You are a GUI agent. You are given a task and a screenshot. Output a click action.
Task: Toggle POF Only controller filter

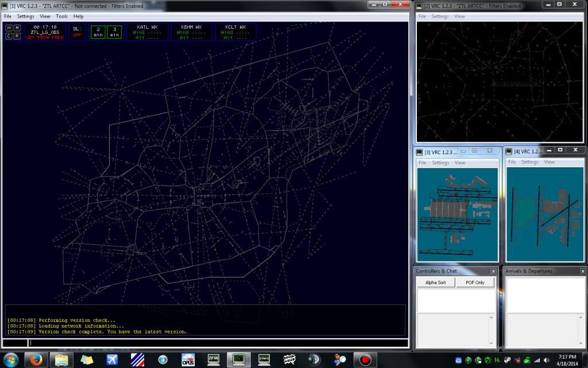(475, 282)
